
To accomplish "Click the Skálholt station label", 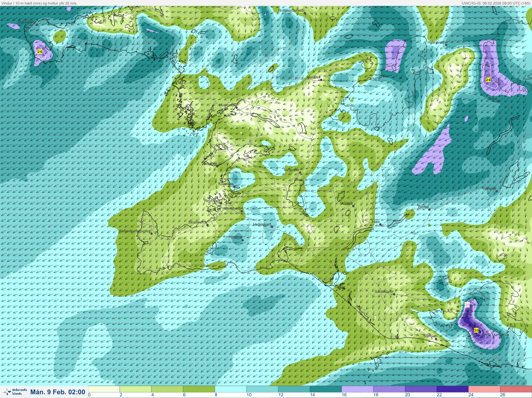I will click(346, 203).
